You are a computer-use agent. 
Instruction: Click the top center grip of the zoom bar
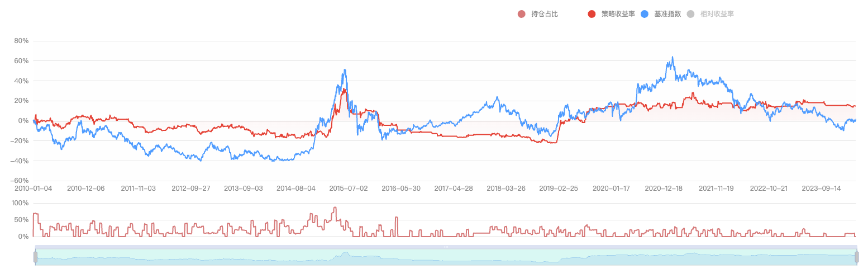(x=446, y=247)
